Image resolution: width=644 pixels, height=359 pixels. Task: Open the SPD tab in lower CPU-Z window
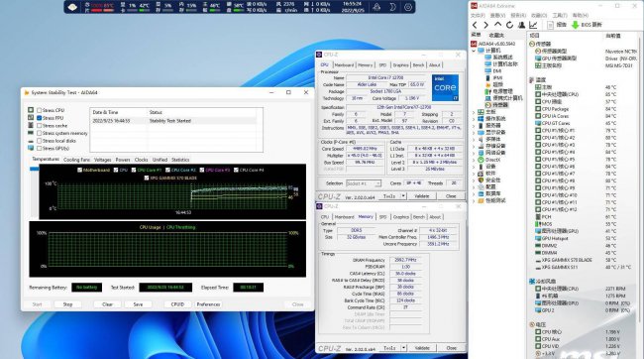(x=382, y=217)
